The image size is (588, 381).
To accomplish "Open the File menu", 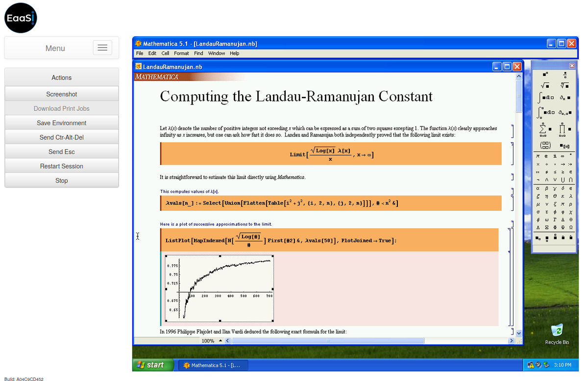I will 140,53.
